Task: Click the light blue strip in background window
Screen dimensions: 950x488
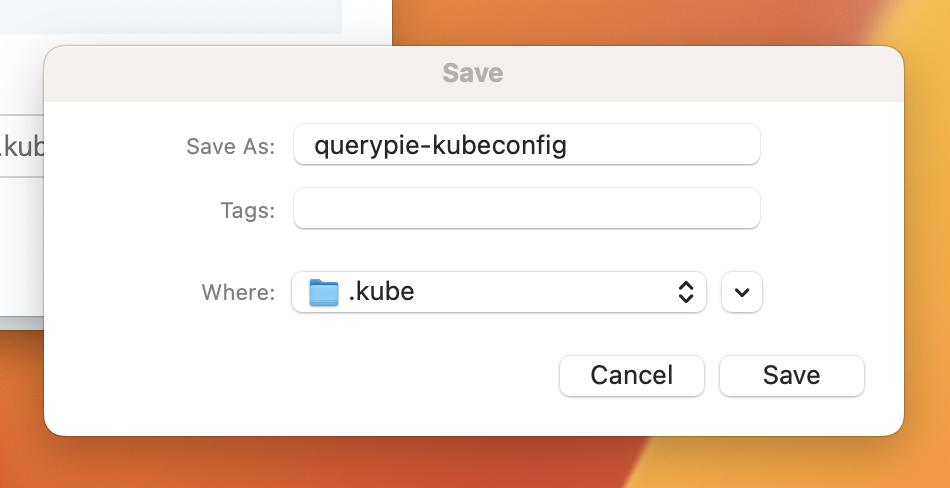Action: pyautogui.click(x=170, y=15)
